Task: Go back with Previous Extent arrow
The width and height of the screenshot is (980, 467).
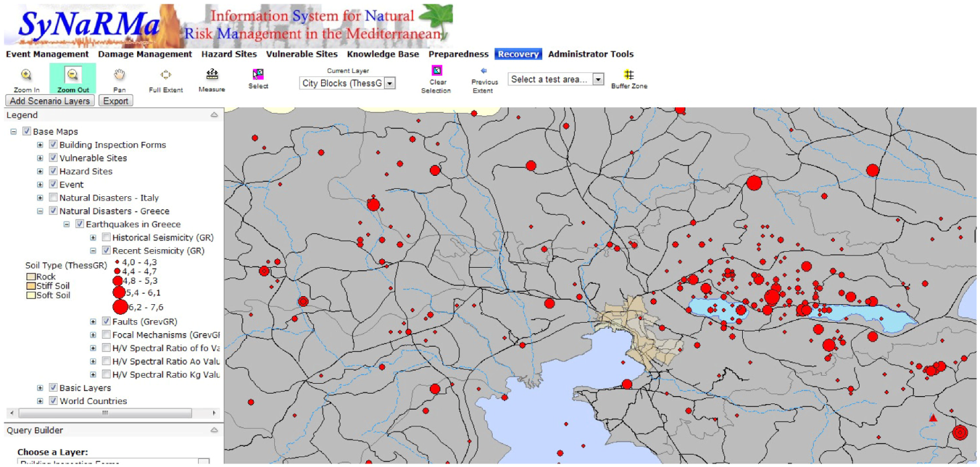Action: [484, 71]
